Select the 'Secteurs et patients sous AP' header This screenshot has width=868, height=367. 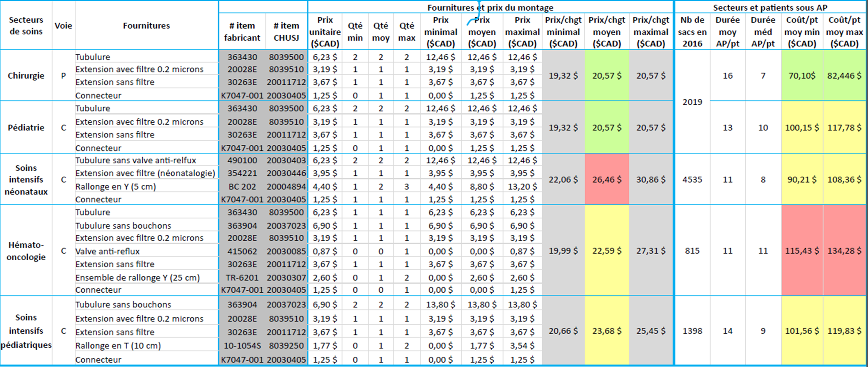pyautogui.click(x=770, y=7)
